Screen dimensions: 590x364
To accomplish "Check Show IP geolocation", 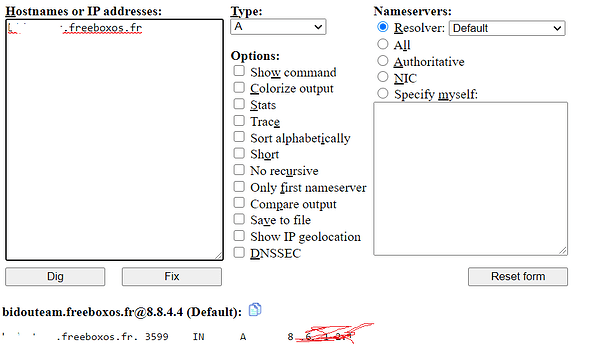I will point(239,236).
